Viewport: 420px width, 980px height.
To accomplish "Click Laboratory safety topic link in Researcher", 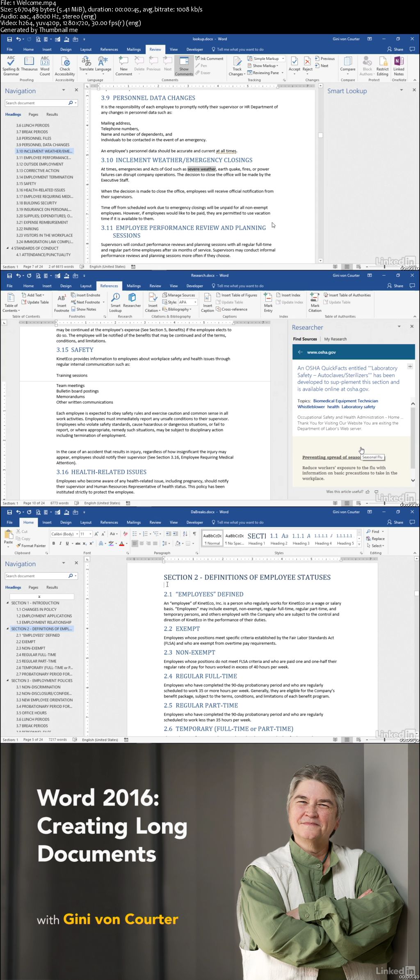I will [358, 407].
